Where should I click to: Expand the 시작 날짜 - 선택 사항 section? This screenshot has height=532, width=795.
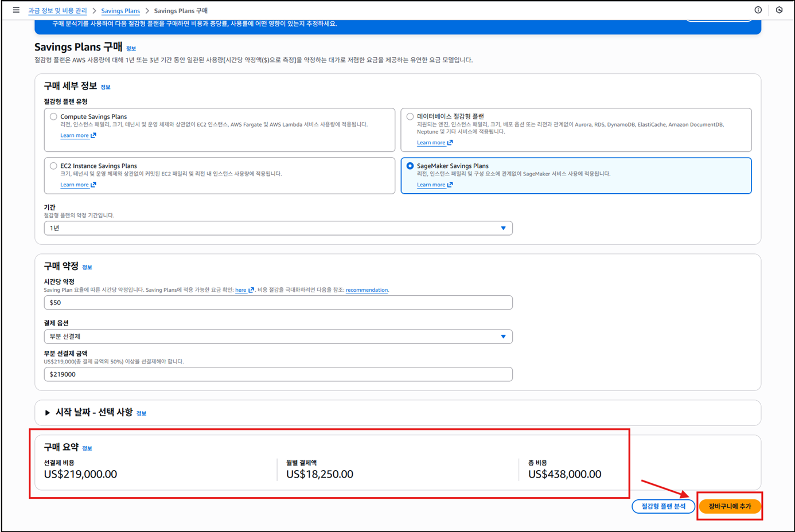[x=48, y=413]
